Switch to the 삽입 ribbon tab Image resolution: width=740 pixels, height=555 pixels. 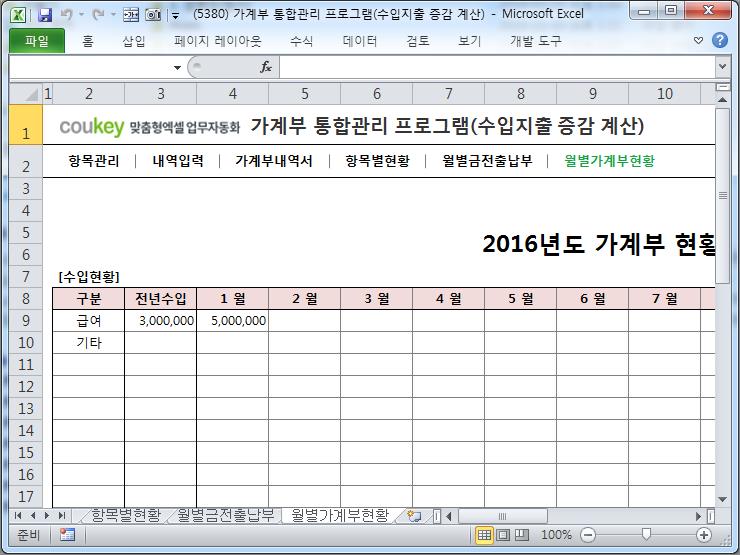[x=134, y=41]
